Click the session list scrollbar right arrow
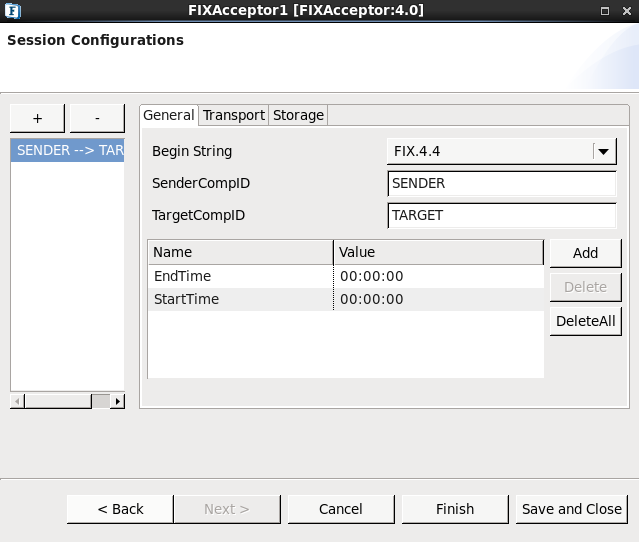639x542 pixels. [x=118, y=401]
